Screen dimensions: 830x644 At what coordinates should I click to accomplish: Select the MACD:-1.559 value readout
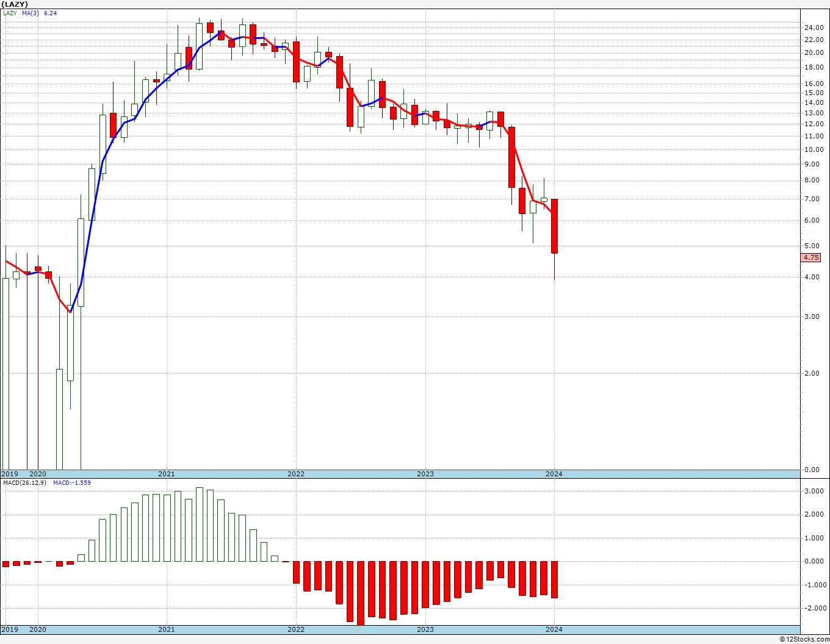point(72,483)
